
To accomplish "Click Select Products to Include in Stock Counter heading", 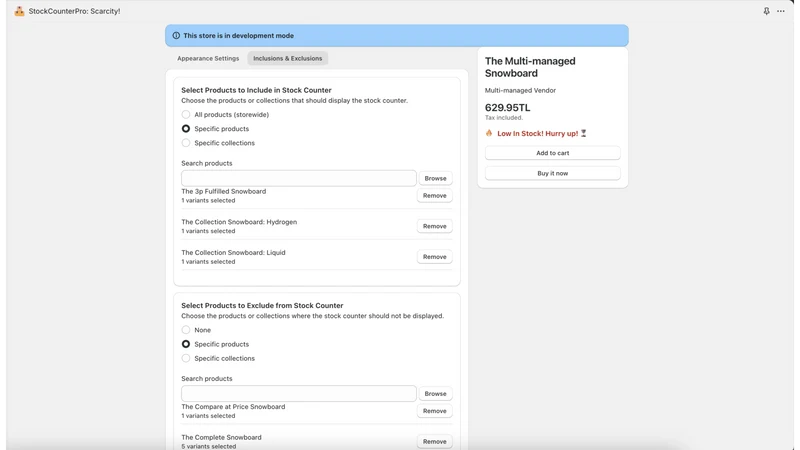I will pos(256,90).
